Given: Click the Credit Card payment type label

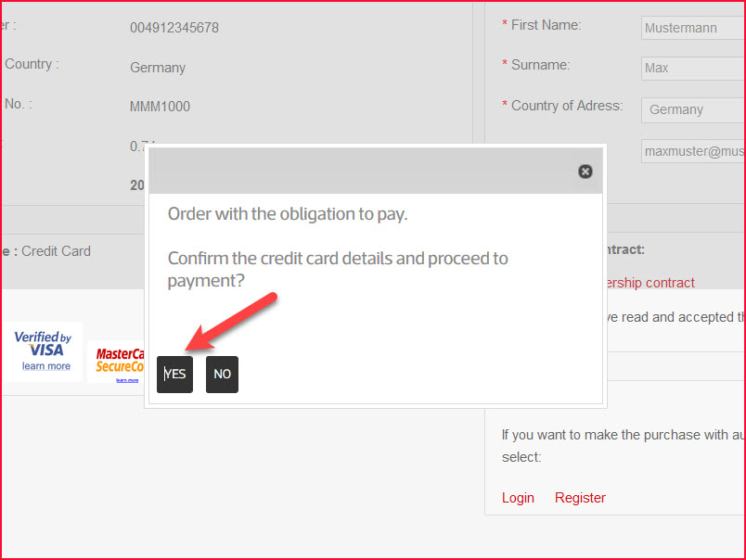Looking at the screenshot, I should coord(56,251).
